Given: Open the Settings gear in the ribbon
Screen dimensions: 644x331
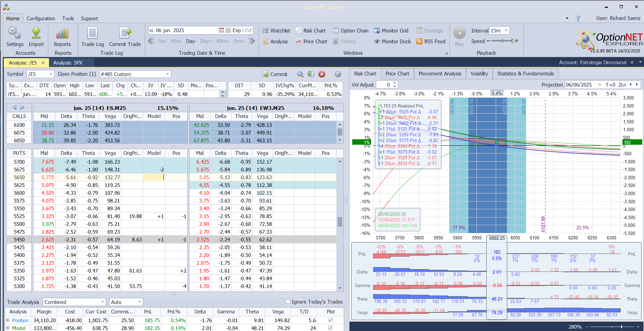Looking at the screenshot, I should (x=15, y=33).
